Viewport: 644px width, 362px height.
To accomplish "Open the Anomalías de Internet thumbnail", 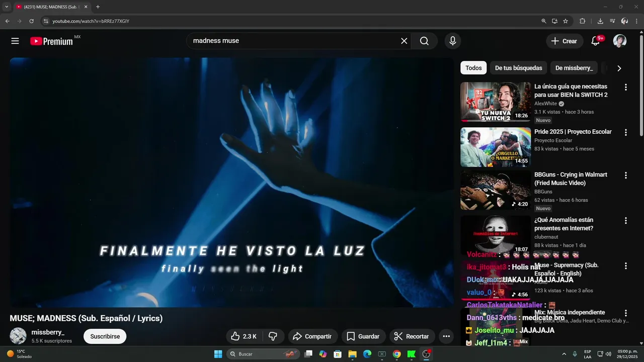I will click(x=496, y=235).
